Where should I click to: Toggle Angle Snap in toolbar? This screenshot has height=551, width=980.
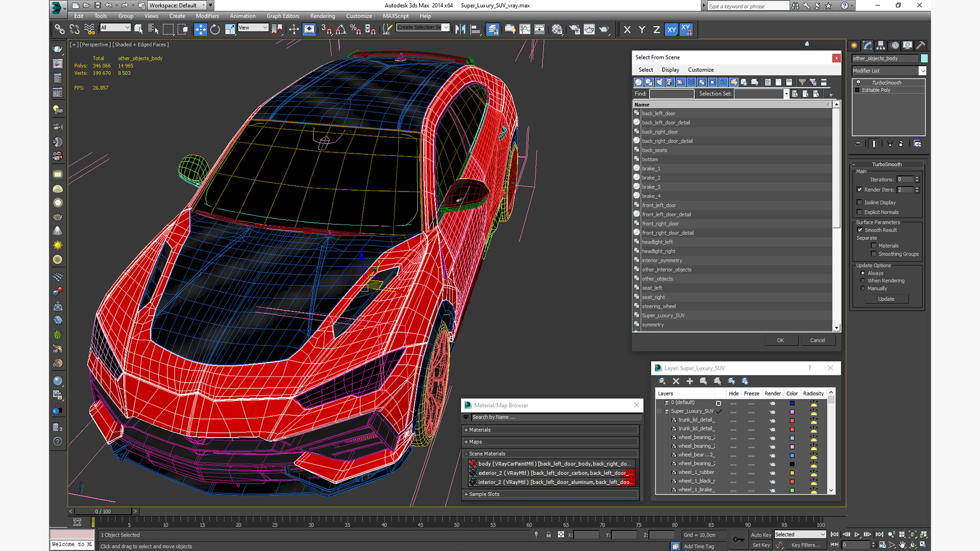[340, 29]
